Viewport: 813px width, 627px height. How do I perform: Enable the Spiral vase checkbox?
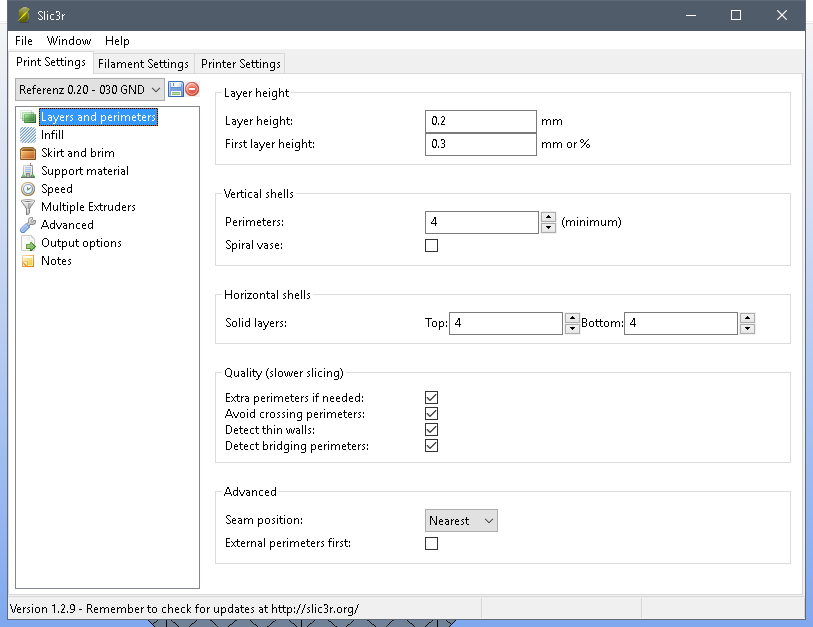(x=432, y=245)
